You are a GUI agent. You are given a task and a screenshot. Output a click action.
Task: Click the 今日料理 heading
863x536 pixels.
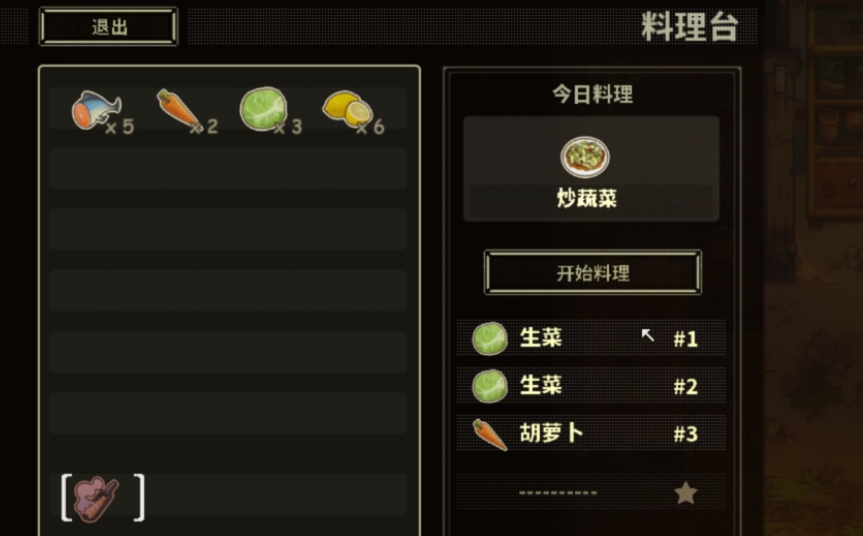coord(593,94)
